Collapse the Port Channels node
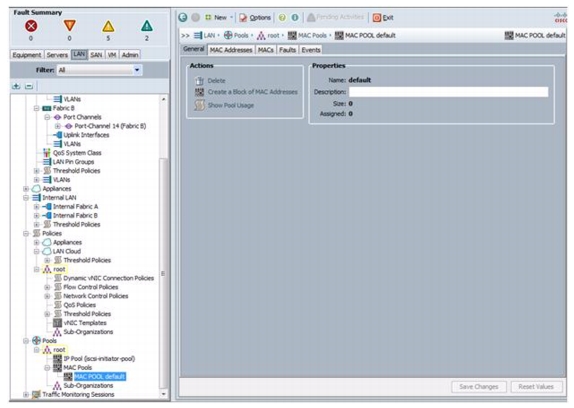This screenshot has height=408, width=574. [x=47, y=117]
